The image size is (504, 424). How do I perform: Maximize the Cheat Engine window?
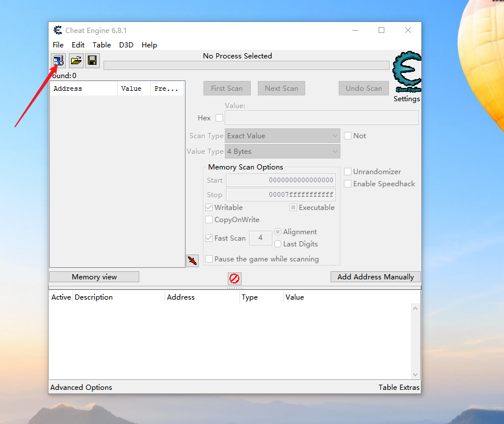point(381,30)
